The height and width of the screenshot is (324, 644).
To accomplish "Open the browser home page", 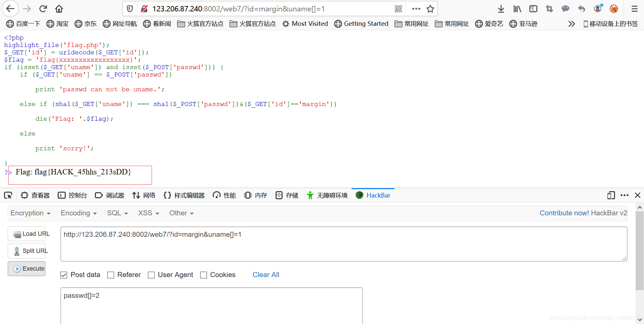I will coord(59,9).
